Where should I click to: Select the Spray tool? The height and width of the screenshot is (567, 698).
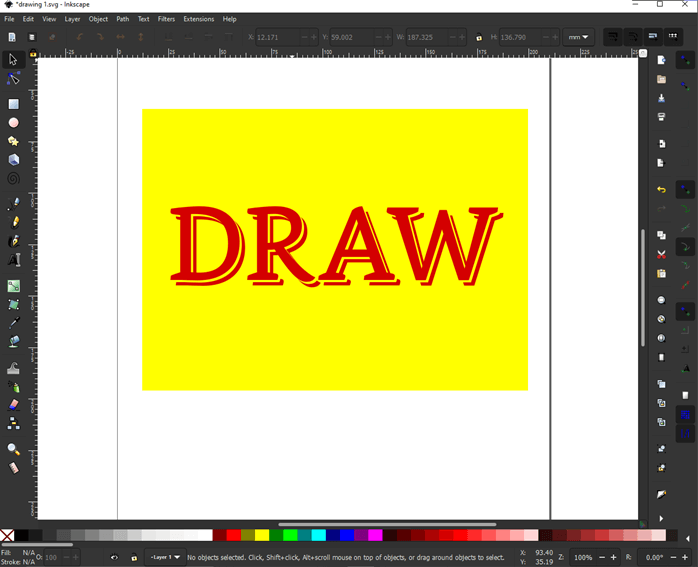point(13,387)
